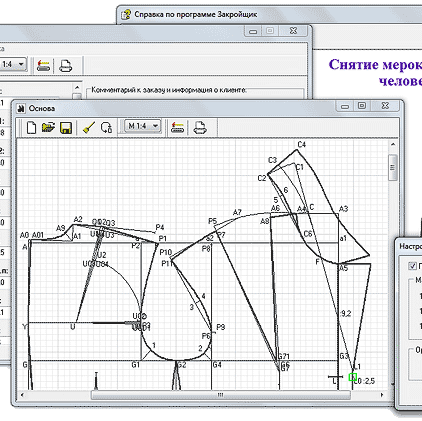Click the vertical scrollbar thumb of the drawing
This screenshot has width=422, height=421.
[x=393, y=168]
